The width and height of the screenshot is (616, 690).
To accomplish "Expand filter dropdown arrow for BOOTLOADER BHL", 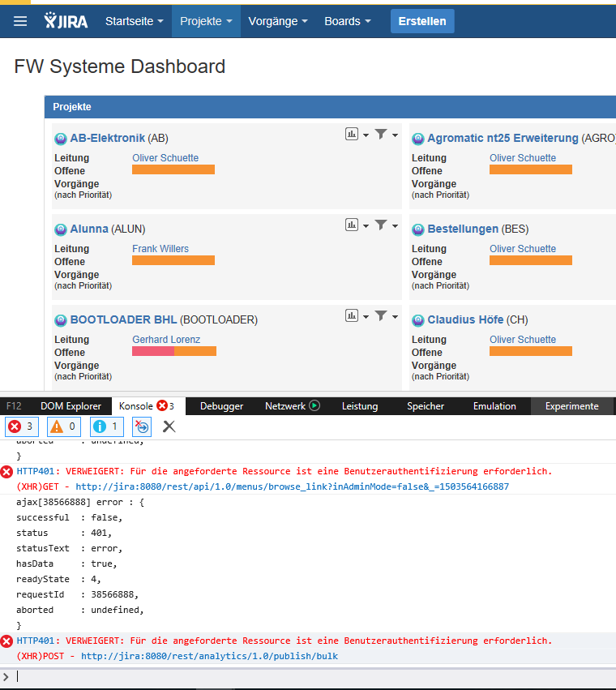I will coord(395,317).
